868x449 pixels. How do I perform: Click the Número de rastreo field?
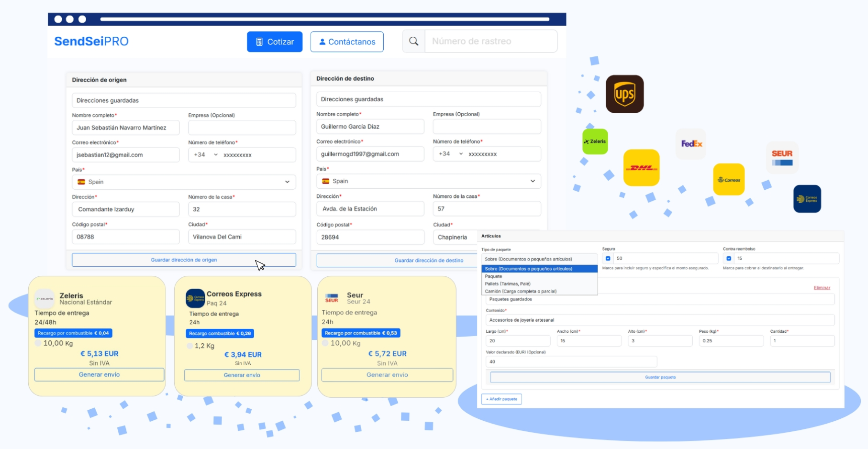click(x=490, y=41)
